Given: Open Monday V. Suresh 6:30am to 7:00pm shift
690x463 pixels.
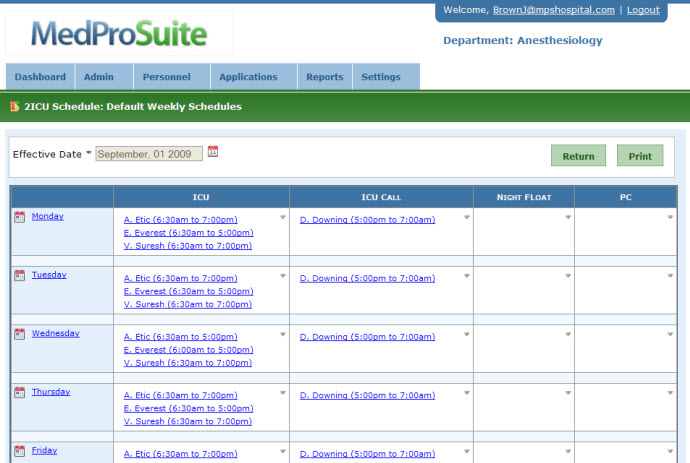Looking at the screenshot, I should tap(188, 246).
